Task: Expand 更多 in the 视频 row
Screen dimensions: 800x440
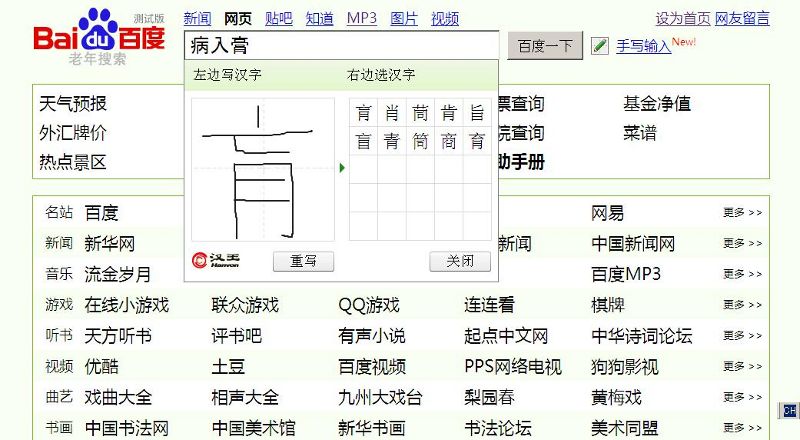Action: click(x=742, y=366)
